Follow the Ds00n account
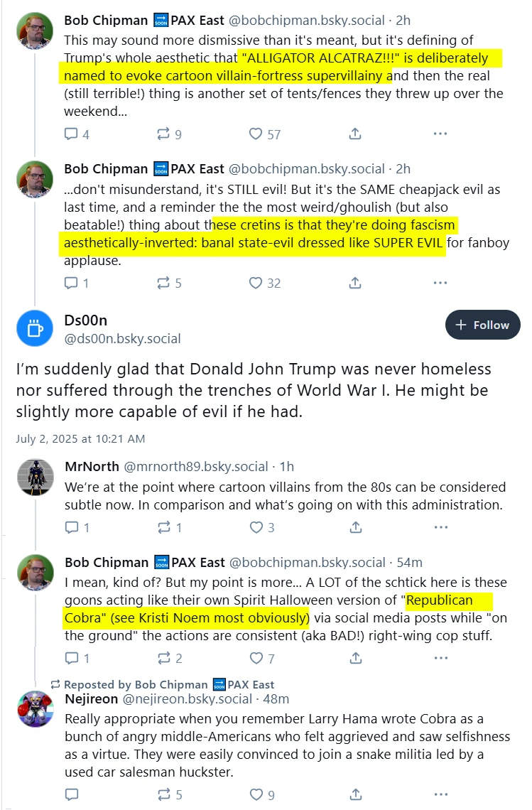This screenshot has width=532, height=810. click(482, 325)
